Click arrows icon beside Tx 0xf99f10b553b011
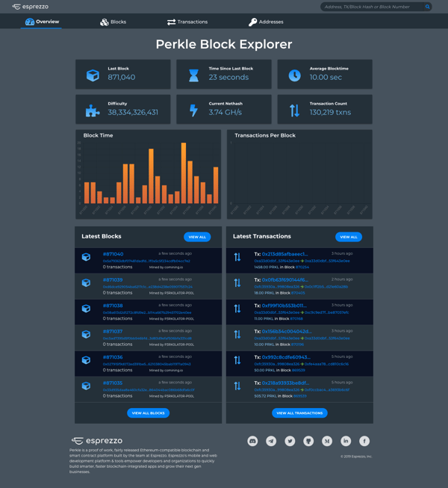Image resolution: width=448 pixels, height=488 pixels. [237, 309]
